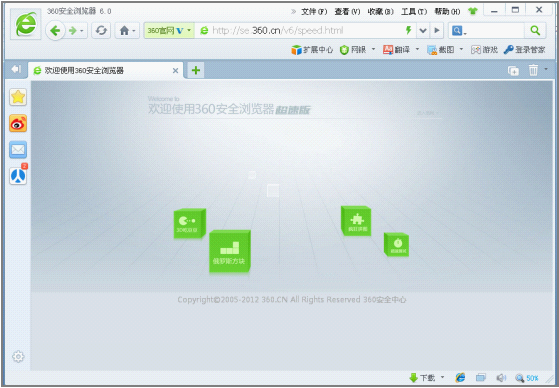Click the 50% zoom level control
559x388 pixels.
click(527, 378)
